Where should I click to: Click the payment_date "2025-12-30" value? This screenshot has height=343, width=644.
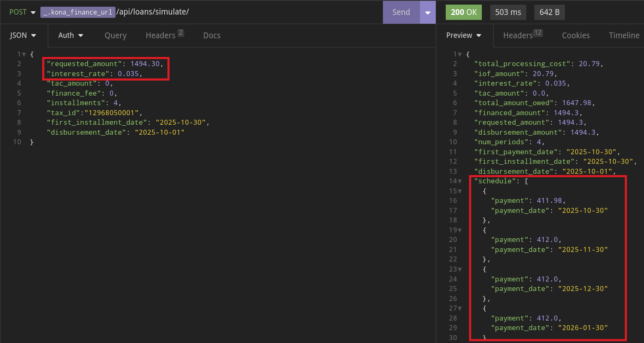(583, 289)
